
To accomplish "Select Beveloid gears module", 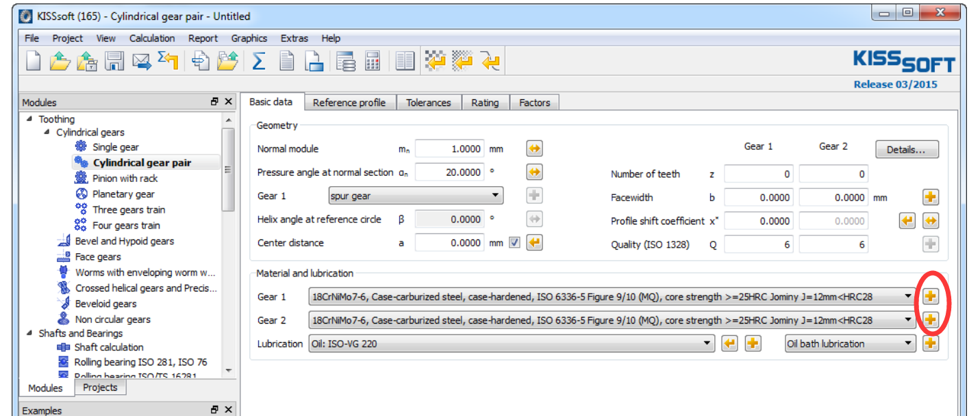I will (105, 304).
